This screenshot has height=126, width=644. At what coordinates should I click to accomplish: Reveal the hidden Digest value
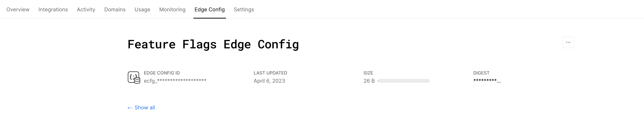487,81
